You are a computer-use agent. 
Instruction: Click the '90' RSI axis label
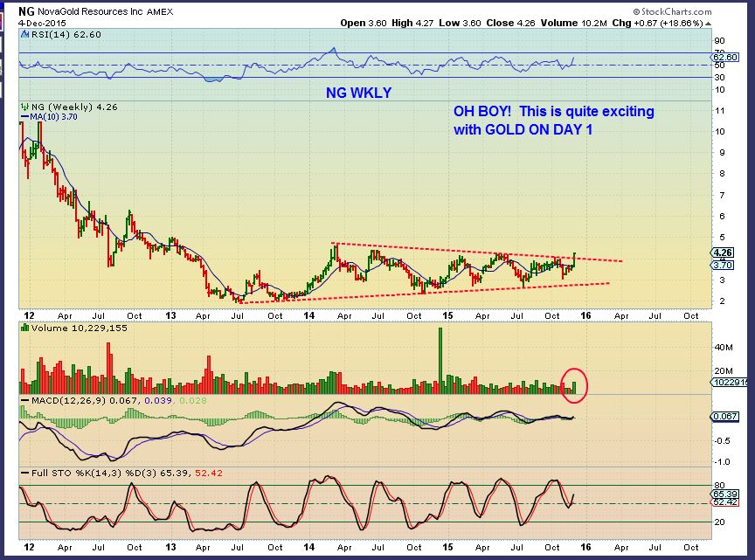tap(720, 40)
